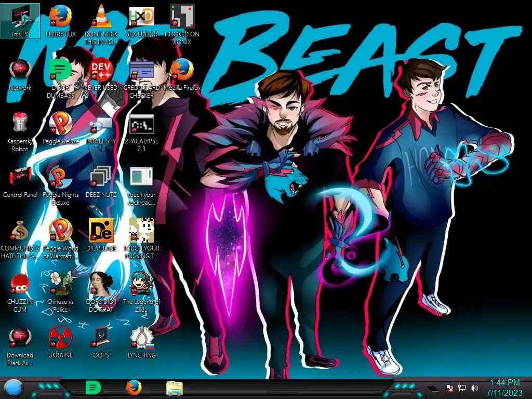Launch Firefox from the taskbar
Viewport: 532px width, 399px height.
pos(134,388)
